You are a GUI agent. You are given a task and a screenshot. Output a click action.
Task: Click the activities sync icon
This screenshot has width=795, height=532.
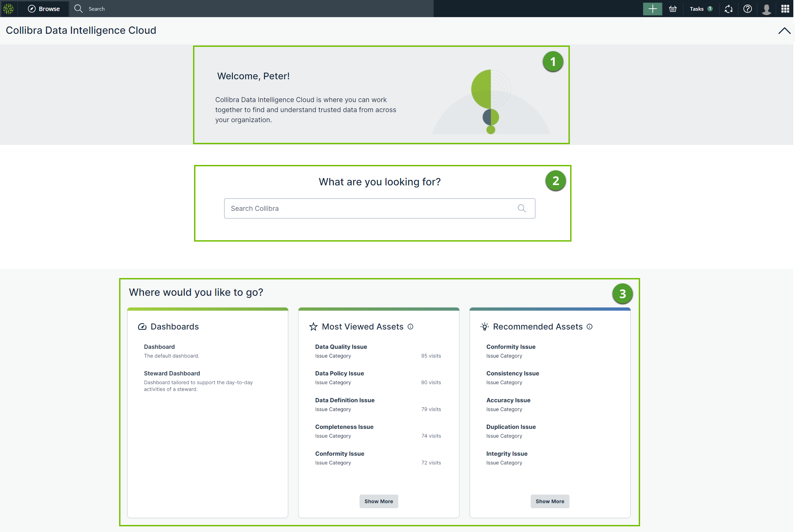point(728,9)
